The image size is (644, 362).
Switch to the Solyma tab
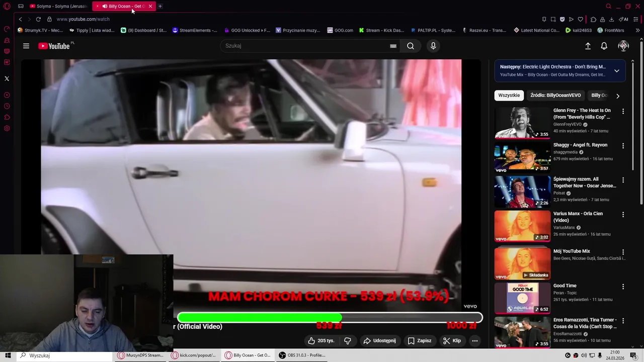[x=59, y=6]
